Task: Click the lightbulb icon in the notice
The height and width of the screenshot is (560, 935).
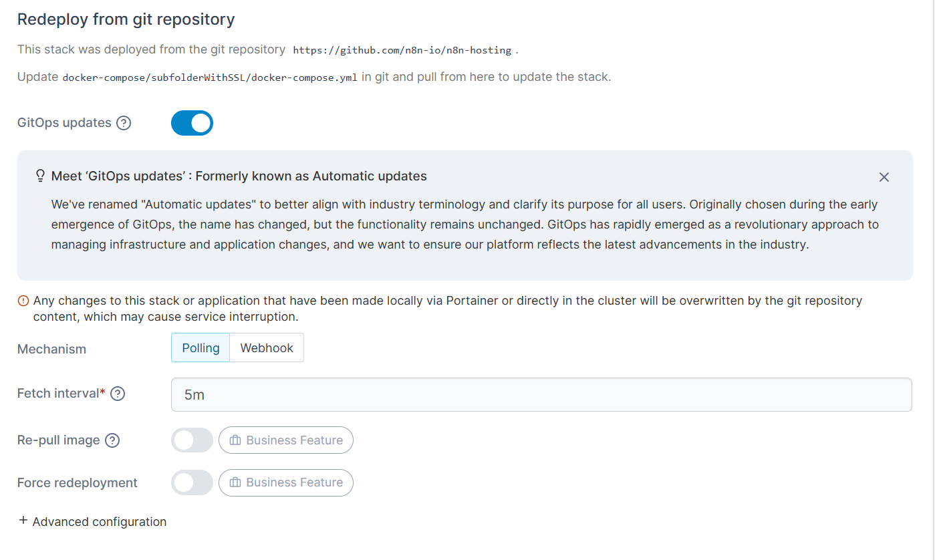Action: [x=40, y=176]
